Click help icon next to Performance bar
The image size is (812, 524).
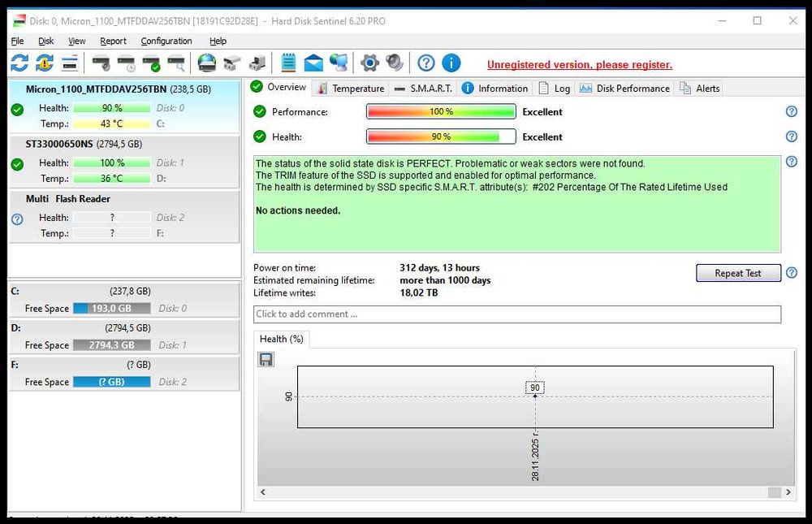coord(791,111)
